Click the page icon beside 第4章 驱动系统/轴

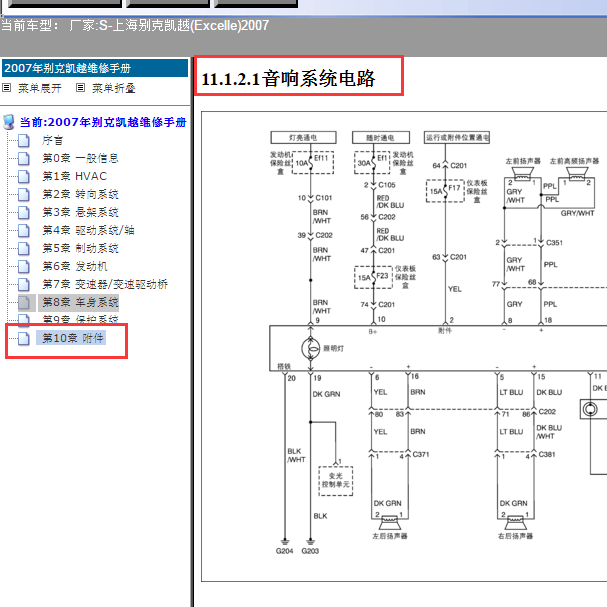[24, 230]
